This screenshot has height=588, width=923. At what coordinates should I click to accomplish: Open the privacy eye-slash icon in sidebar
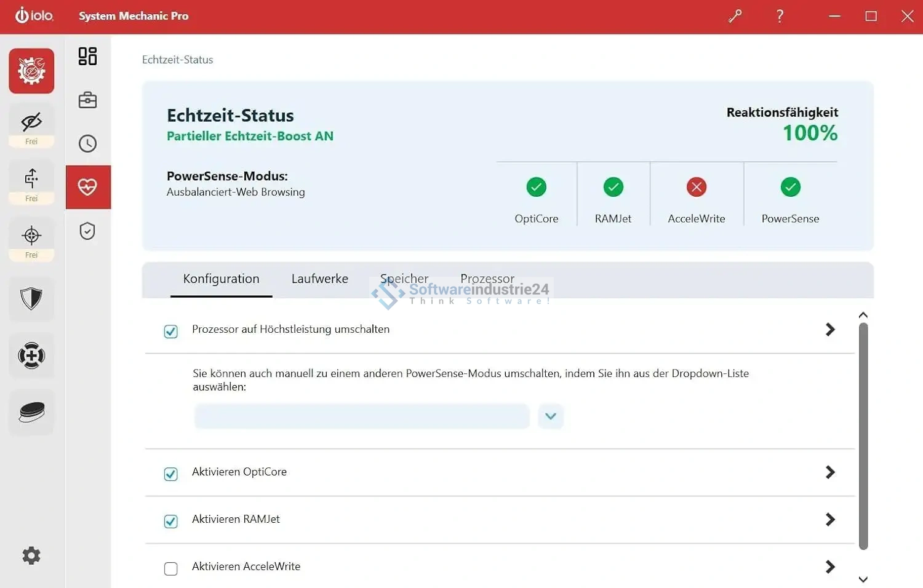[31, 122]
